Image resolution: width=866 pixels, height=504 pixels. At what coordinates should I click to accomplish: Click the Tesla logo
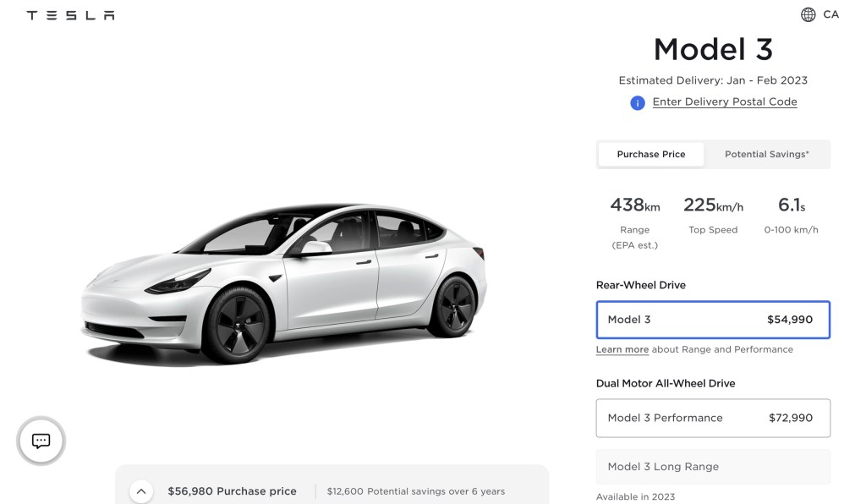tap(70, 15)
